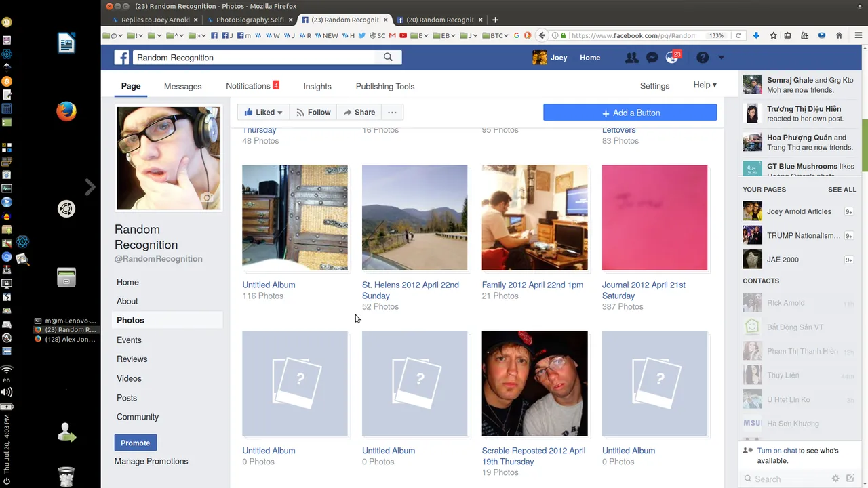Click Firefox back arrow button
The width and height of the screenshot is (868, 488).
click(542, 35)
